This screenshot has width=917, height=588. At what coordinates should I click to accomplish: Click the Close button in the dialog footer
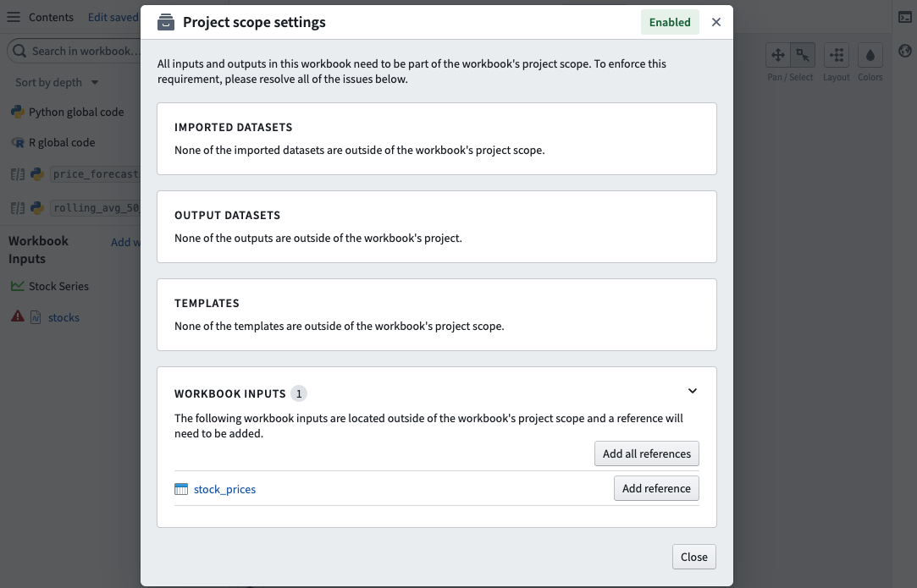693,557
